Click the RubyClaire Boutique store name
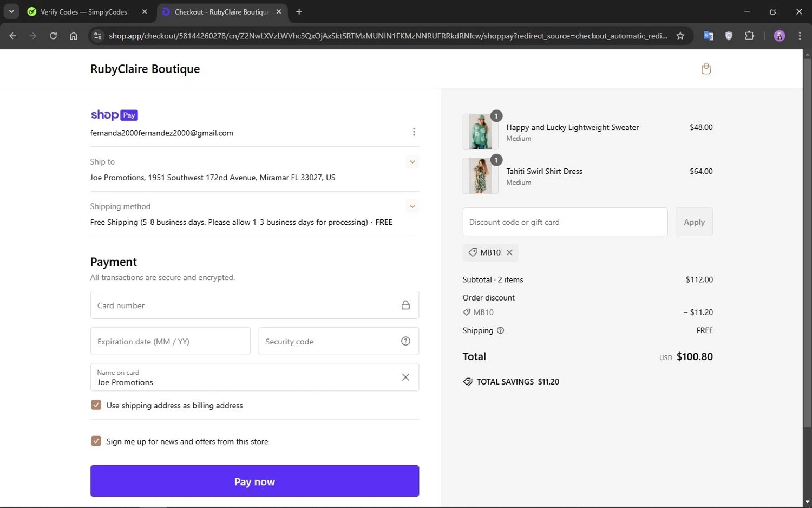812x508 pixels. pyautogui.click(x=145, y=69)
